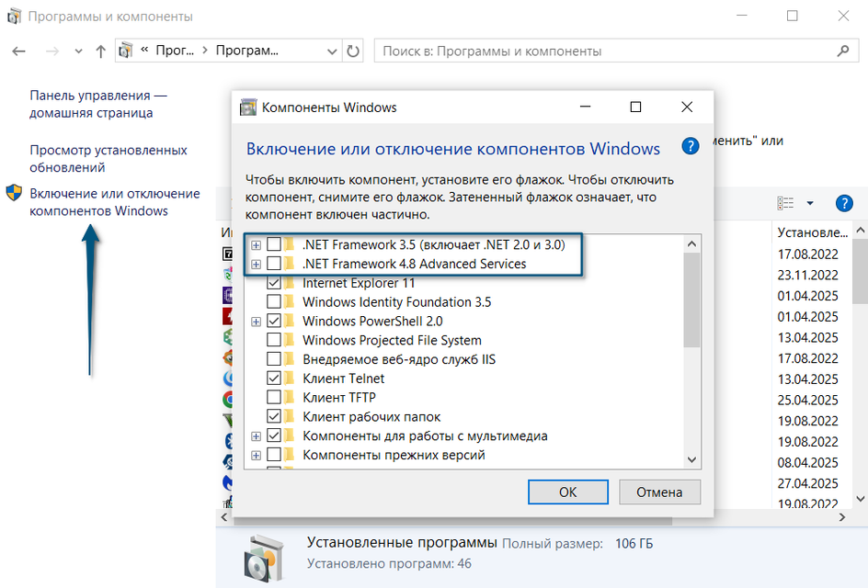Click the address bar folder icon
The height and width of the screenshot is (588, 868).
pyautogui.click(x=126, y=51)
